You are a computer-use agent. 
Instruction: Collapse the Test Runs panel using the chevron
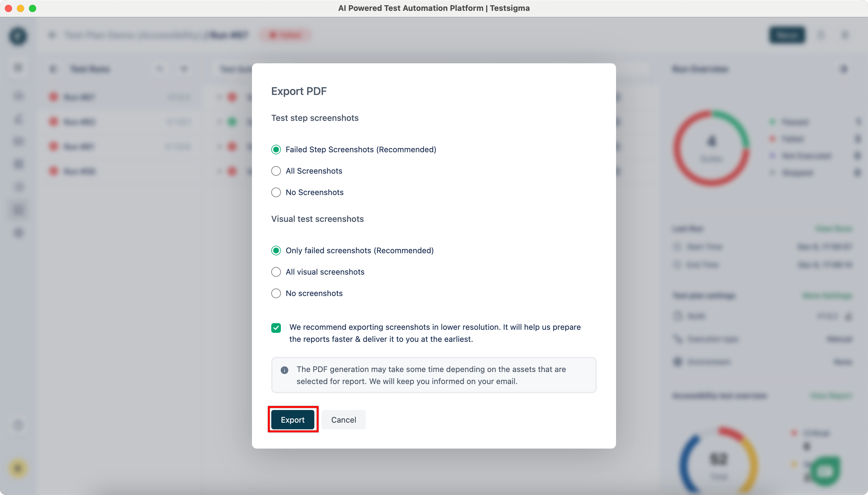[x=53, y=69]
